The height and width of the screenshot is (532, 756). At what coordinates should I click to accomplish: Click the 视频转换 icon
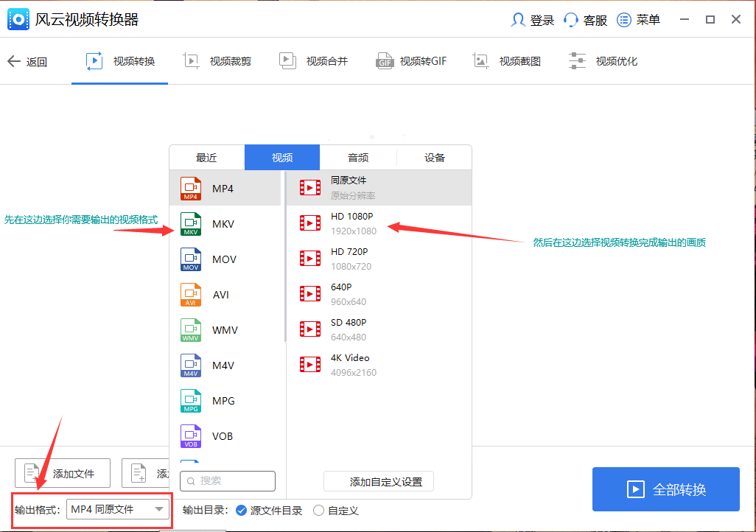click(94, 61)
